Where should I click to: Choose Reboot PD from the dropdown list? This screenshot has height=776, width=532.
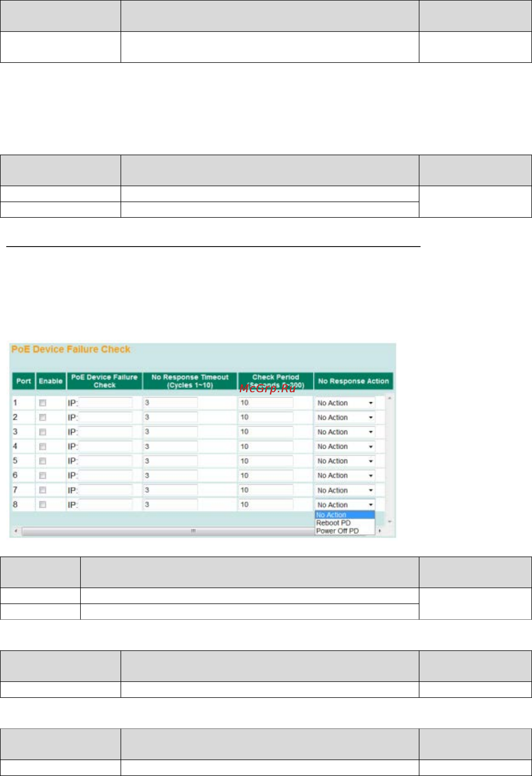[x=345, y=523]
